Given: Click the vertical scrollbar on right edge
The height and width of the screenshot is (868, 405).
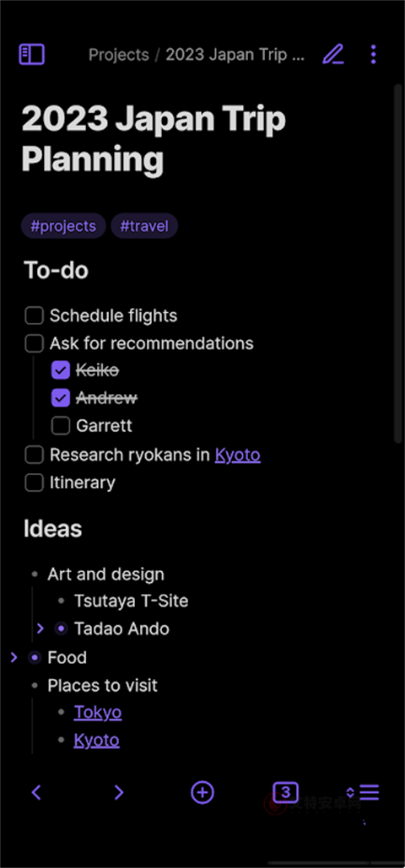Looking at the screenshot, I should pos(397,263).
